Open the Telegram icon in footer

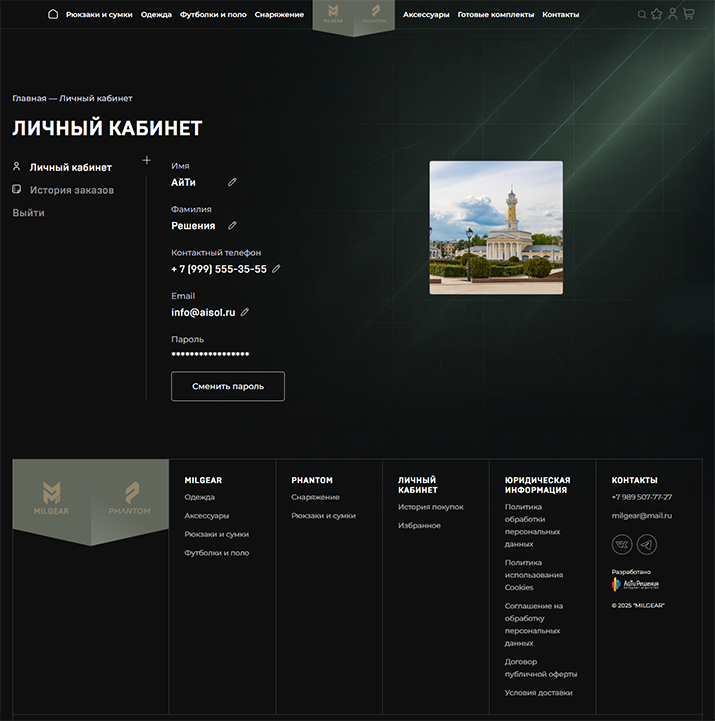pos(646,544)
